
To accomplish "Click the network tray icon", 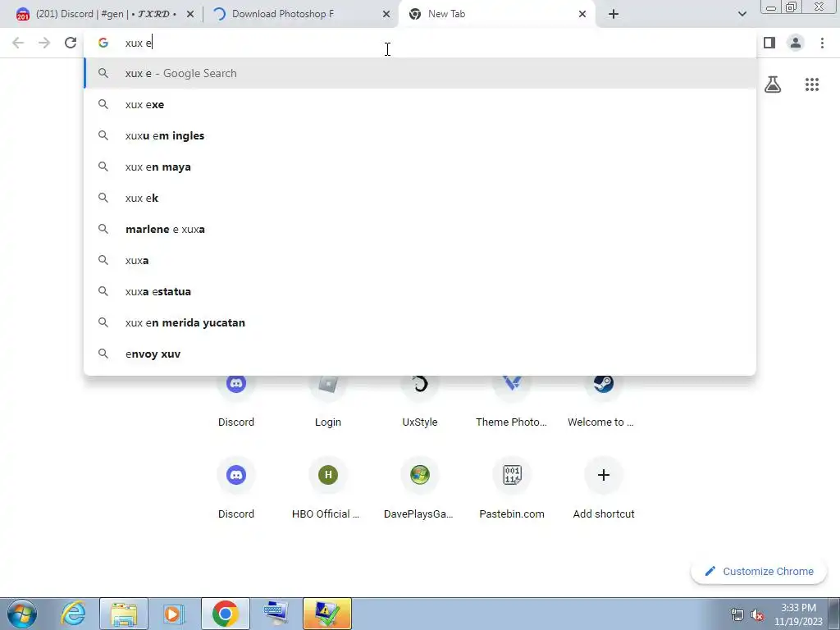I will tap(737, 614).
